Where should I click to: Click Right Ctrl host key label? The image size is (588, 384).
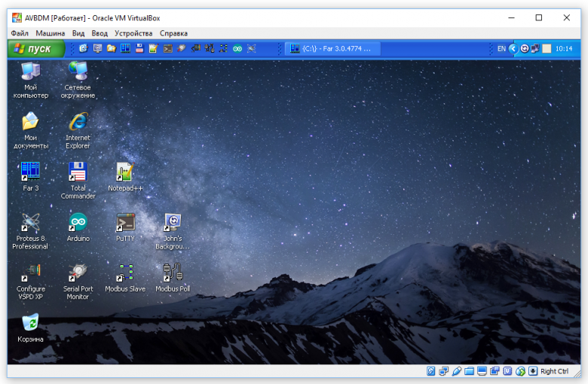coord(554,371)
